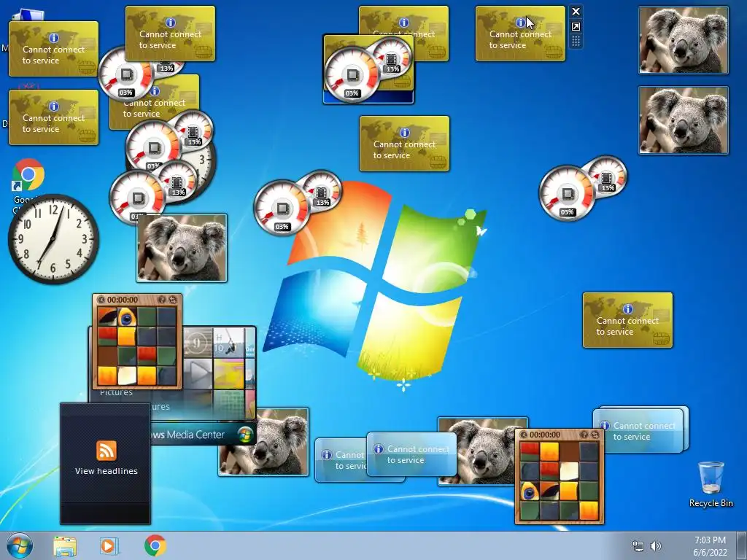Select currency gadget directly above Chrome shortcut
This screenshot has width=747, height=560.
53,117
